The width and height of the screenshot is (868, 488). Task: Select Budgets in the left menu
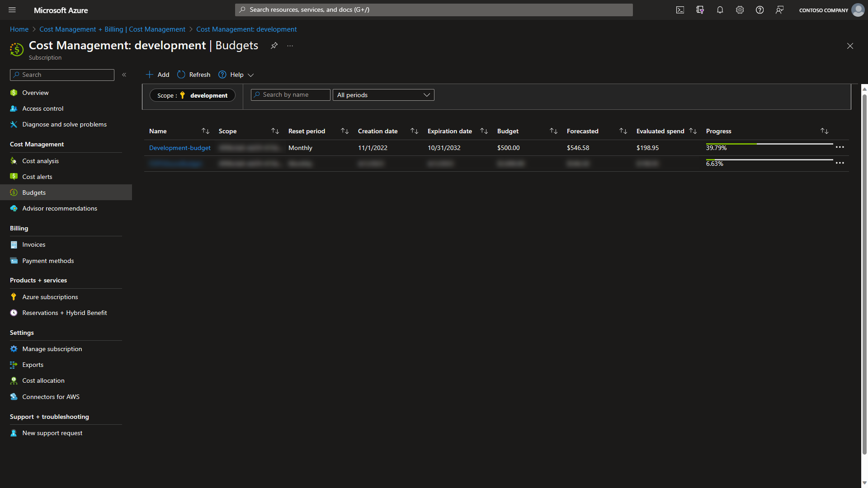(x=66, y=192)
